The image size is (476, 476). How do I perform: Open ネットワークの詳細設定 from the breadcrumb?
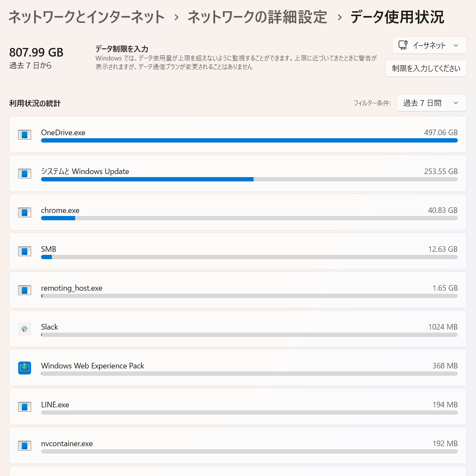click(257, 17)
